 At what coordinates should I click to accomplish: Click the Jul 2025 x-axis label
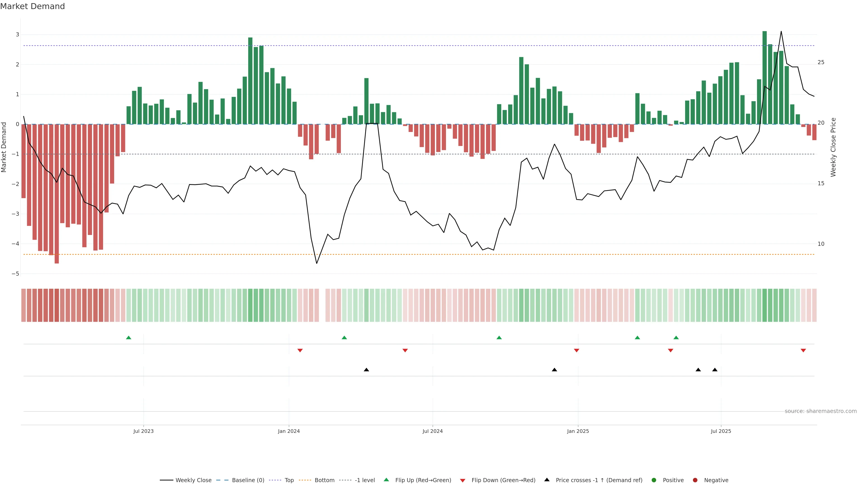[x=721, y=431]
